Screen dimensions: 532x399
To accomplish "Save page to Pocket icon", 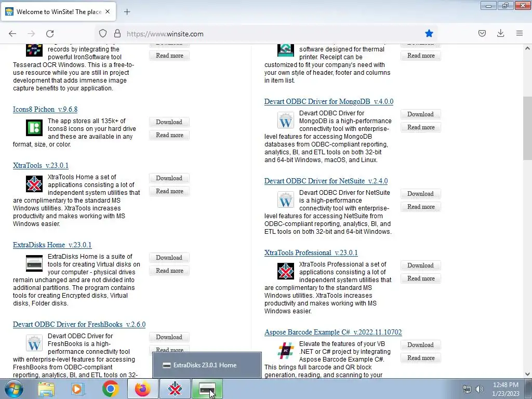I will click(482, 33).
